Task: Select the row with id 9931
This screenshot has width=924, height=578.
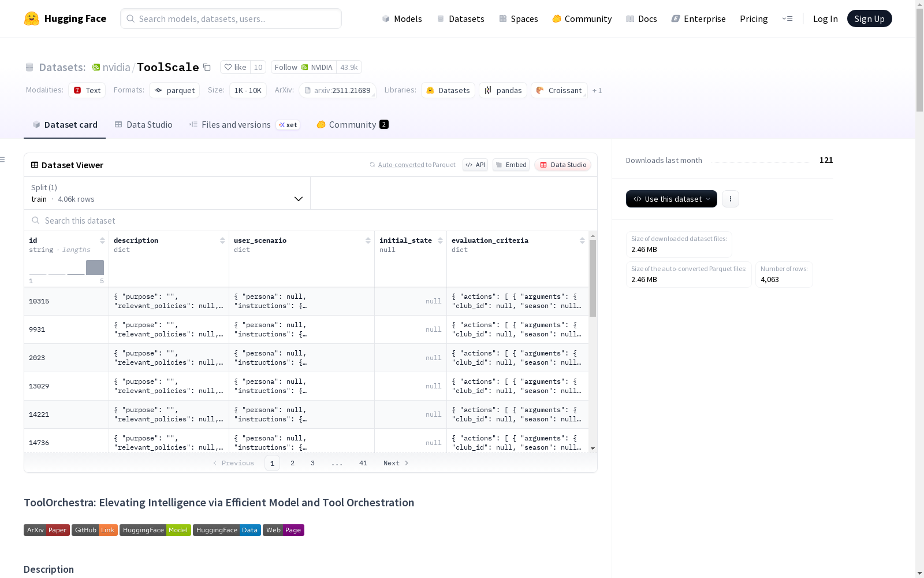Action: tap(306, 329)
